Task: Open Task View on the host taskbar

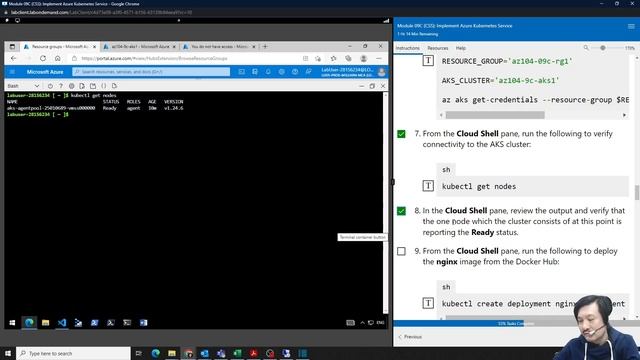Action: (x=139, y=353)
